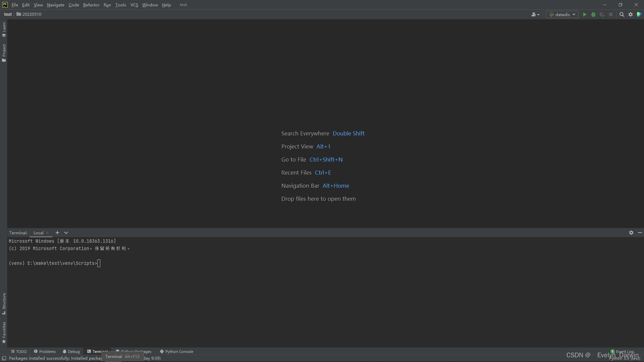This screenshot has height=362, width=644.
Task: Add a new terminal session
Action: (57, 233)
